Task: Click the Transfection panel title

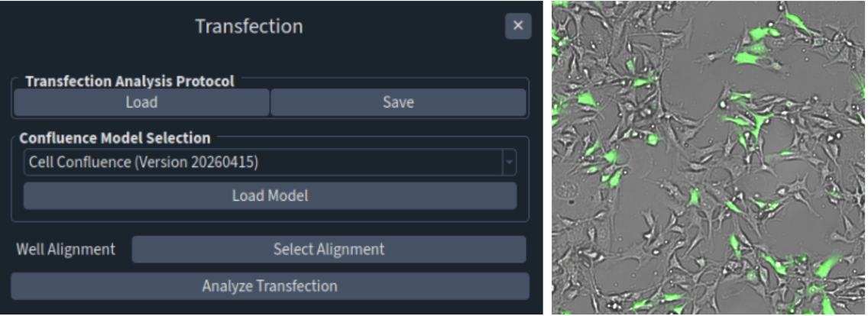Action: click(x=249, y=26)
